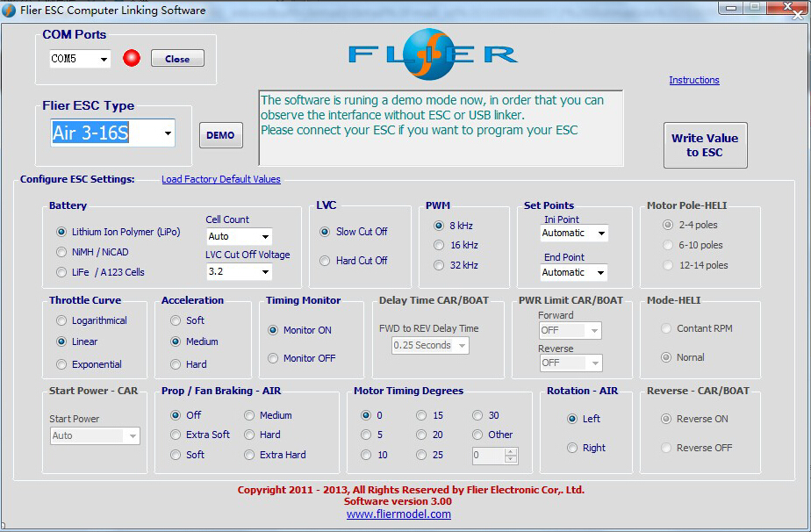
Task: Select Soft acceleration option
Action: click(x=176, y=320)
